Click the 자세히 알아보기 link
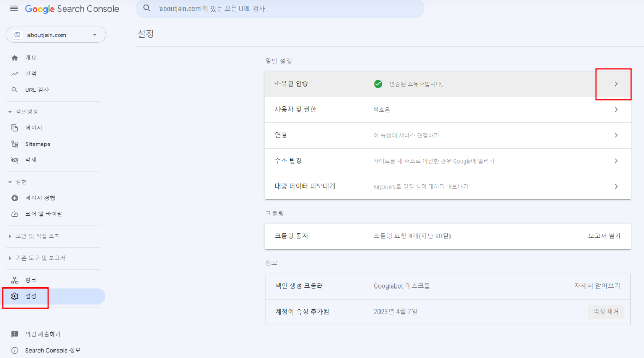 [598, 286]
